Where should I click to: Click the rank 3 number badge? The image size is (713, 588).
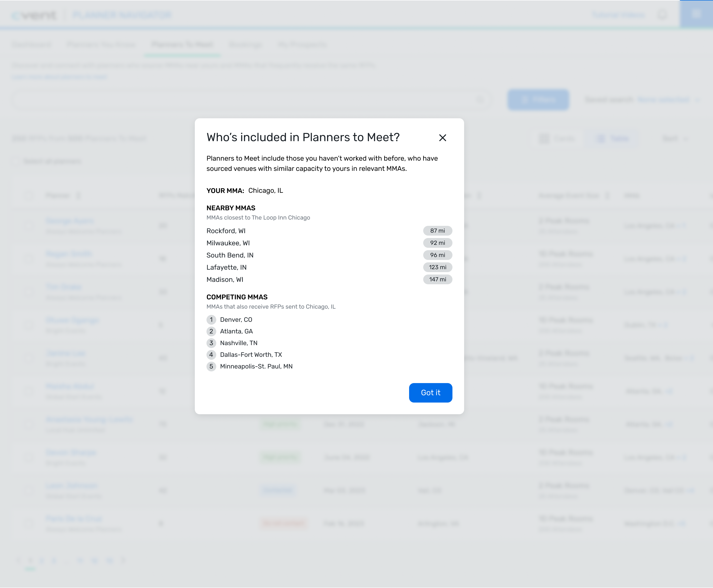(211, 343)
